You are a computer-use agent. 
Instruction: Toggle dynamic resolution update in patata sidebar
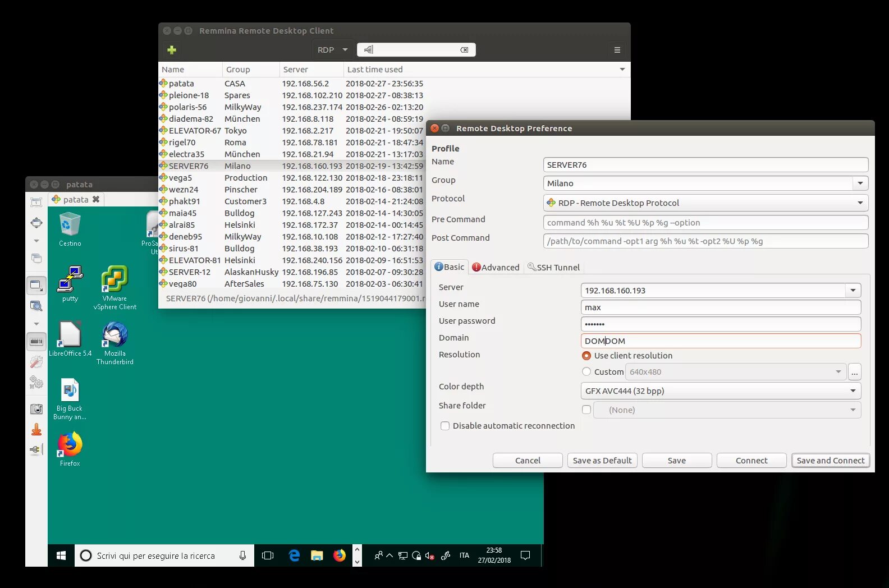(36, 286)
